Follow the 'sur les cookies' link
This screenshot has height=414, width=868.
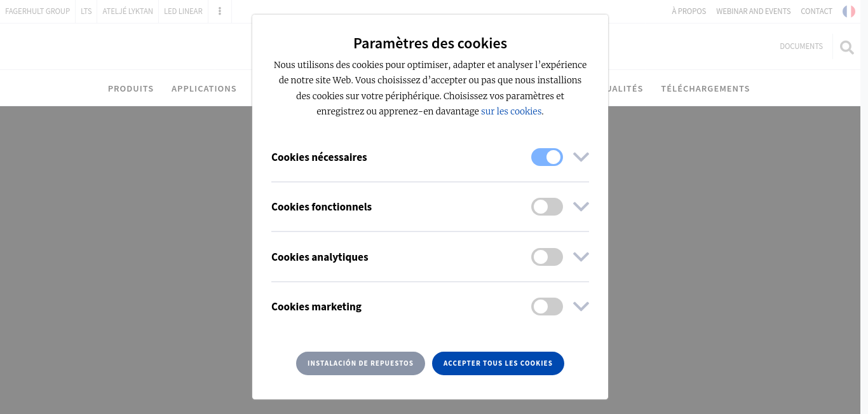512,111
